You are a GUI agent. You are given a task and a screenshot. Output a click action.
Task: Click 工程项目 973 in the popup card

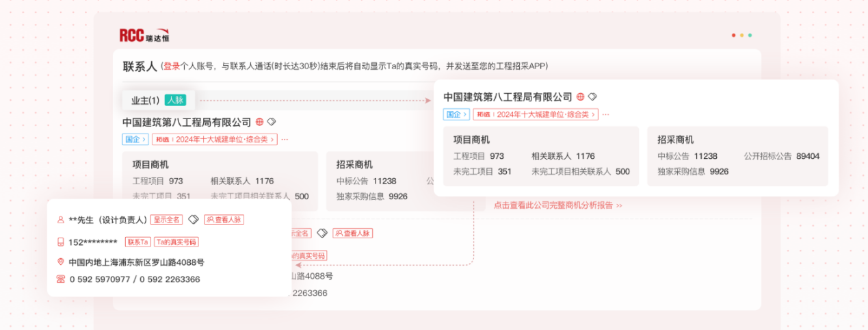(479, 156)
